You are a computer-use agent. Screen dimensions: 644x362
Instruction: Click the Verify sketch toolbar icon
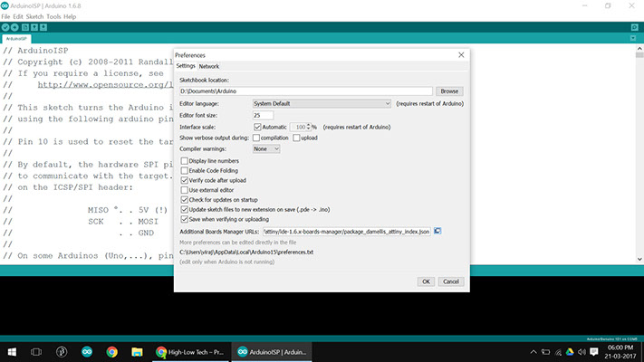point(5,27)
